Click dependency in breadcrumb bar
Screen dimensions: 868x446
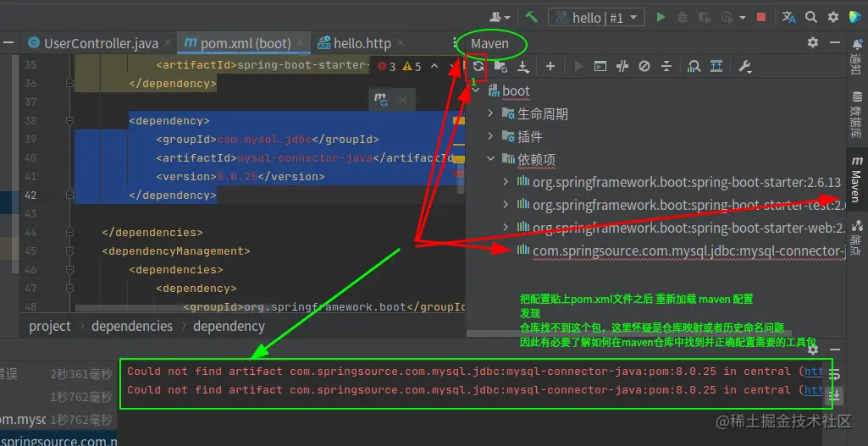pyautogui.click(x=229, y=326)
